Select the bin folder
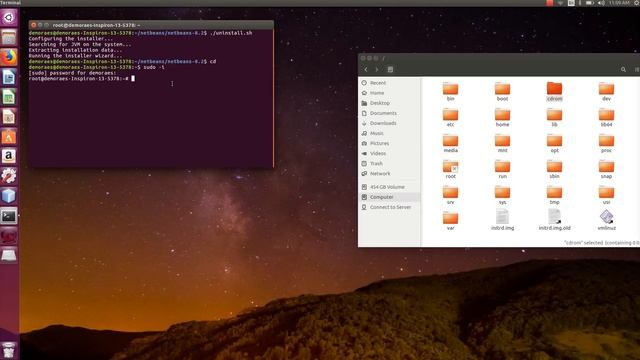This screenshot has width=640, height=360. tap(451, 91)
